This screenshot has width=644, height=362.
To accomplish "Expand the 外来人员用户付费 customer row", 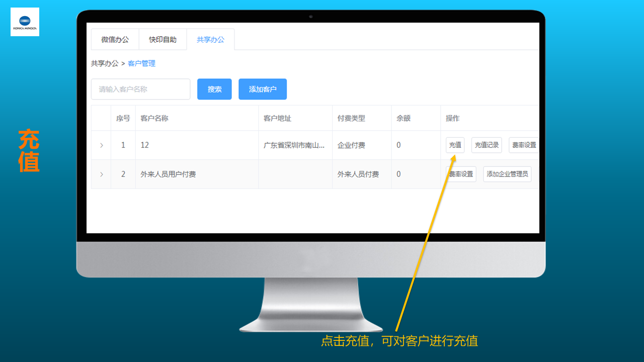I will coord(101,174).
